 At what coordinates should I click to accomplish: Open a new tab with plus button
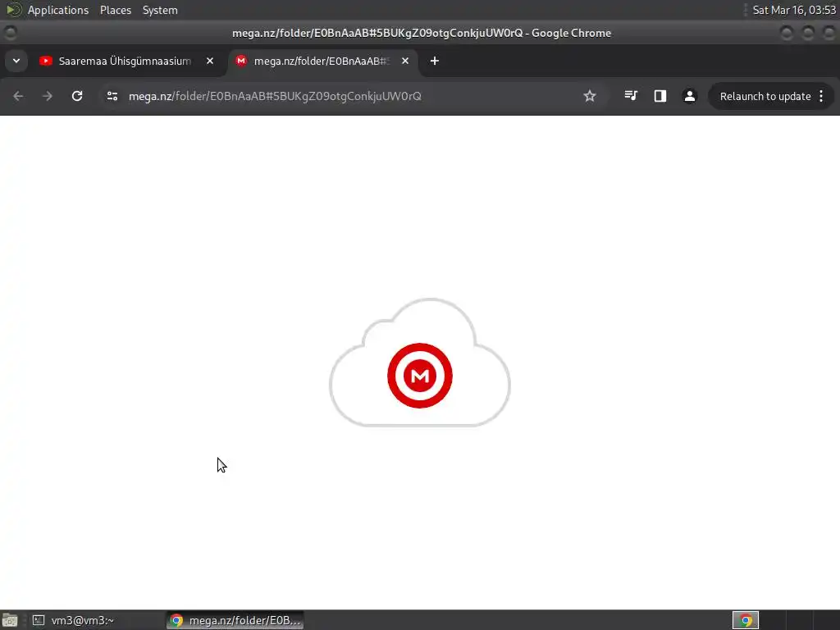tap(435, 61)
